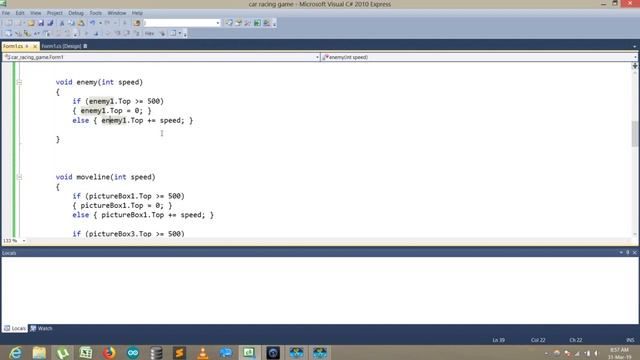Collapse the enemy method outline toggle
Image resolution: width=640 pixels, height=360 pixels.
point(19,82)
